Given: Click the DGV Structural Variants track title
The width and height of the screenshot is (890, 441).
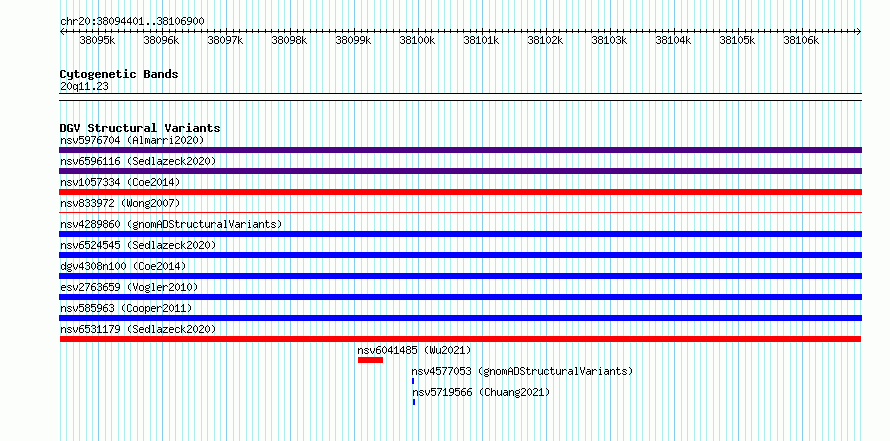Looking at the screenshot, I should (140, 128).
